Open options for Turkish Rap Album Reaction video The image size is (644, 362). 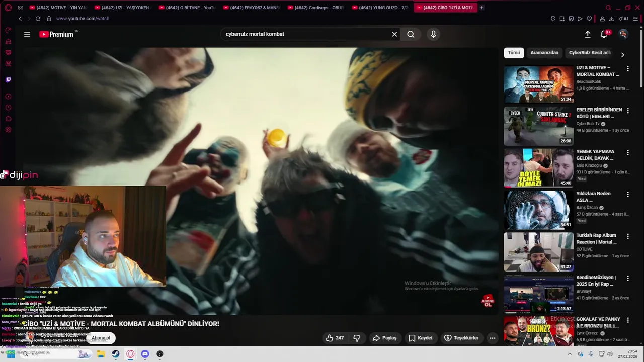tap(627, 236)
